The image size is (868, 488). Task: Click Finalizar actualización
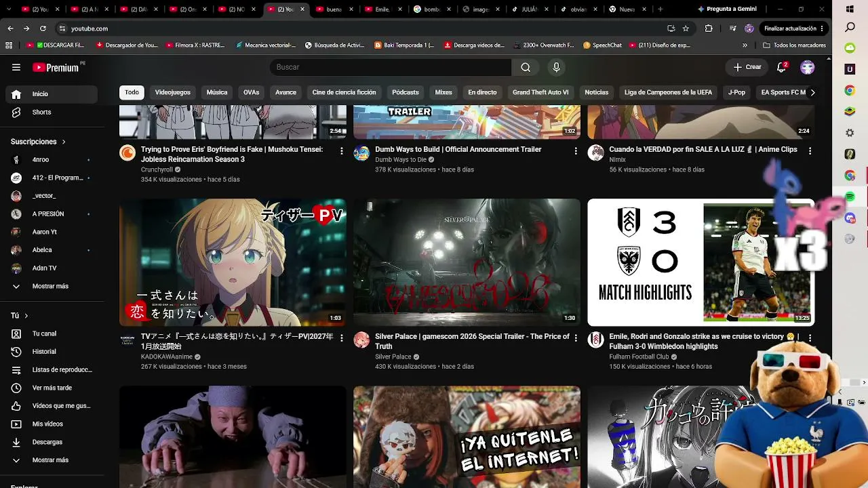click(790, 28)
